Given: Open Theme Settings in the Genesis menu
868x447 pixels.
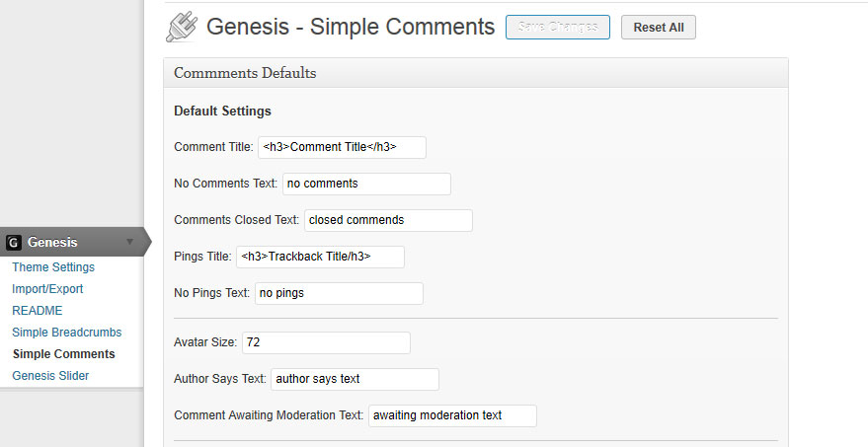Looking at the screenshot, I should tap(53, 267).
